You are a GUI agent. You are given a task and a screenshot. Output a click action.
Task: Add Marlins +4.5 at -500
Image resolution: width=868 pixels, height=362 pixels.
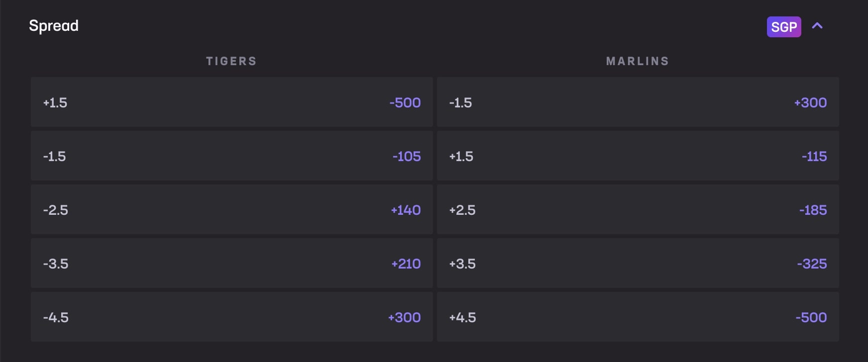[x=638, y=317]
